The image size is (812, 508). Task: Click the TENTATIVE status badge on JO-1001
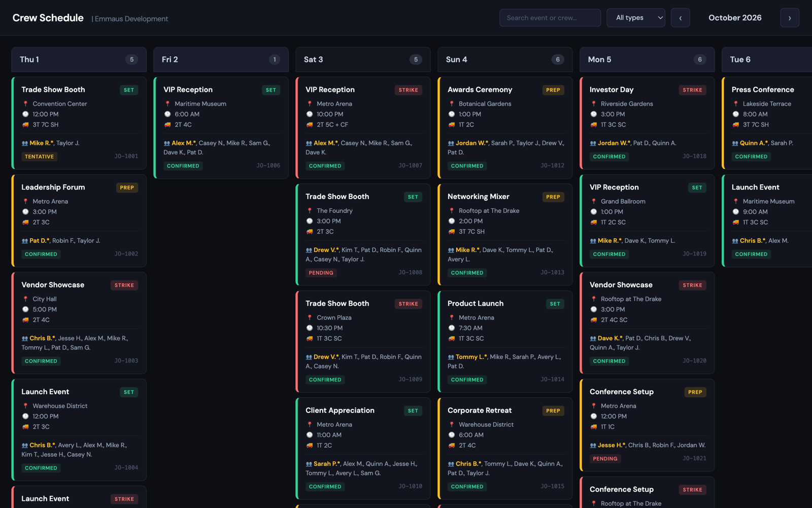click(x=40, y=156)
